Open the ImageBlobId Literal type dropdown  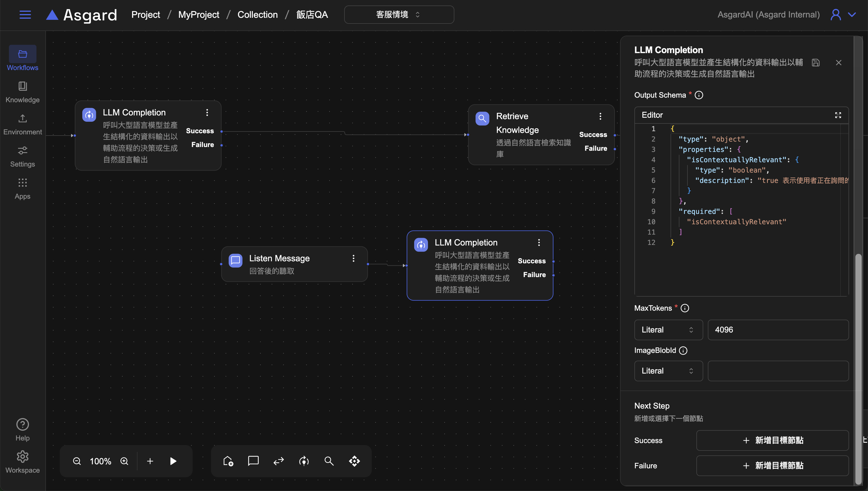click(668, 371)
